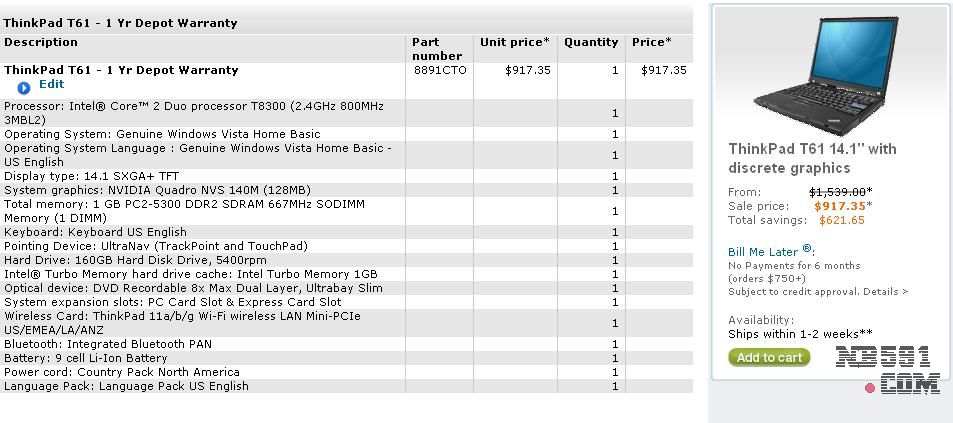Click the Quantity column header
This screenshot has width=953, height=423.
(591, 42)
